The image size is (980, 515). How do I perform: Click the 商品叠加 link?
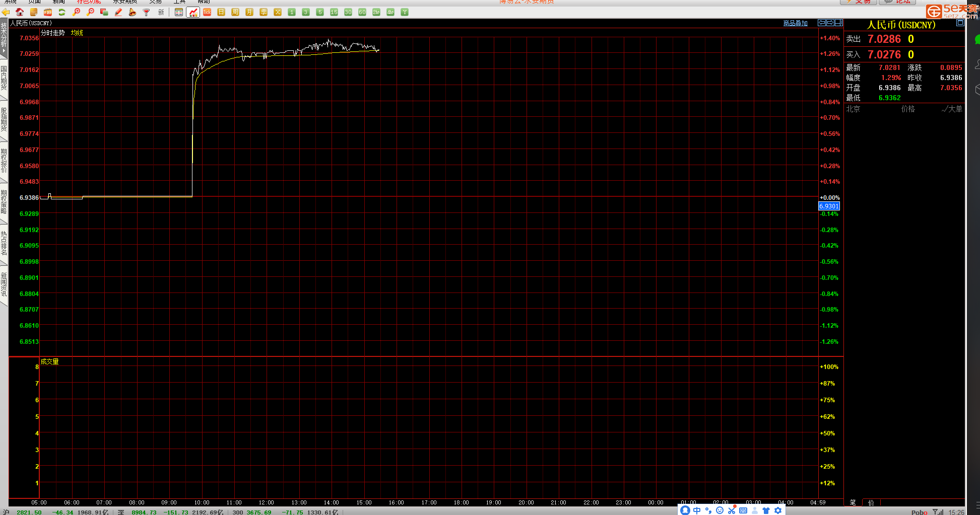[x=795, y=23]
